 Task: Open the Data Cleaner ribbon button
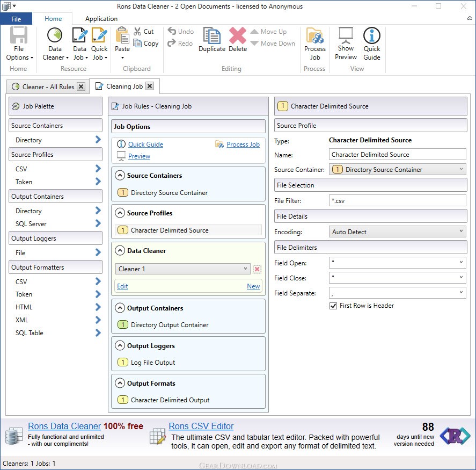pos(55,44)
